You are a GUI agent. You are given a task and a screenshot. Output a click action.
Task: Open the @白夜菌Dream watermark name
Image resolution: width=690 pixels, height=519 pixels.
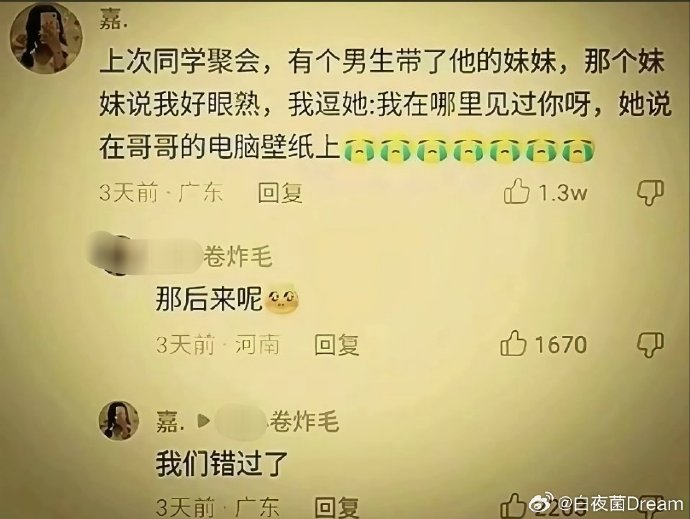point(620,504)
